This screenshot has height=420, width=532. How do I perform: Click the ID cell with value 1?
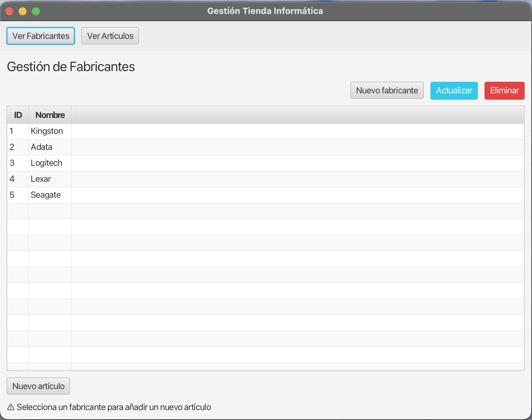(18, 131)
